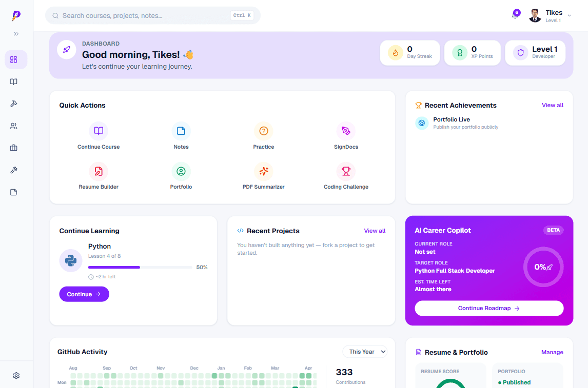Click the Portfolio Live achievement icon
588x388 pixels.
tap(422, 123)
